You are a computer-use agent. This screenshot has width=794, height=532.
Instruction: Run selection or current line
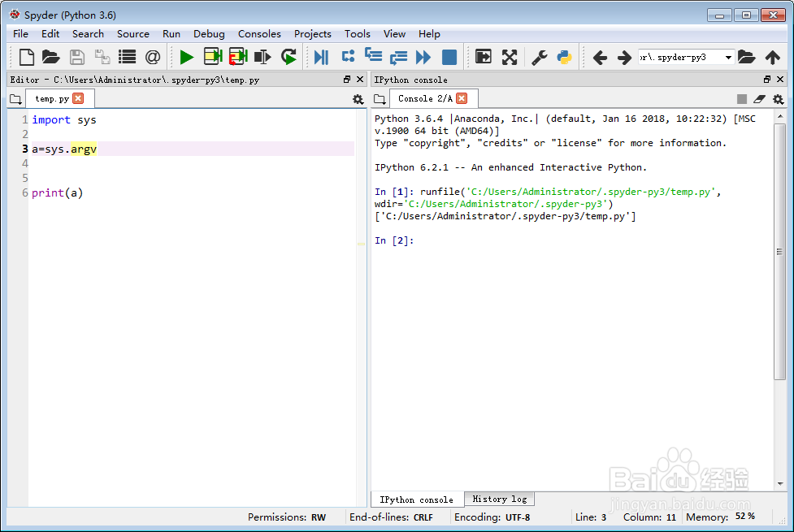pos(262,57)
